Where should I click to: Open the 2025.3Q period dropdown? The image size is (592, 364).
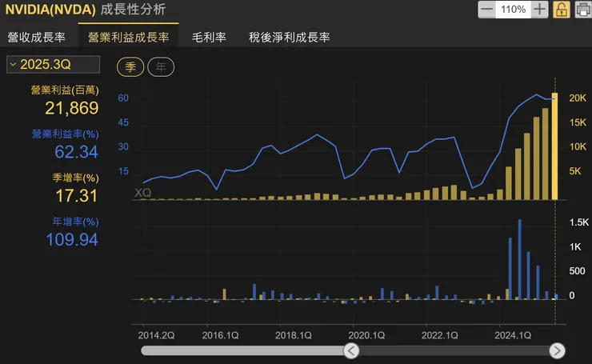click(54, 64)
